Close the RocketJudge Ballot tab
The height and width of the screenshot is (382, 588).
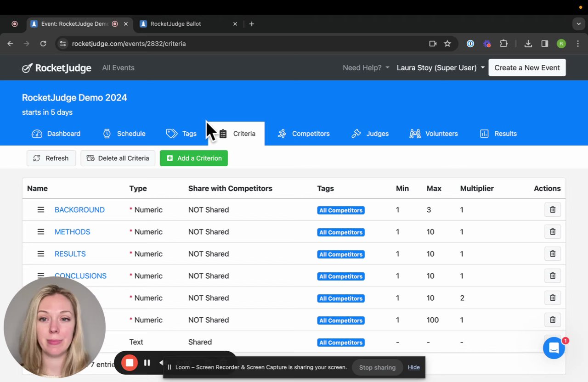(235, 24)
